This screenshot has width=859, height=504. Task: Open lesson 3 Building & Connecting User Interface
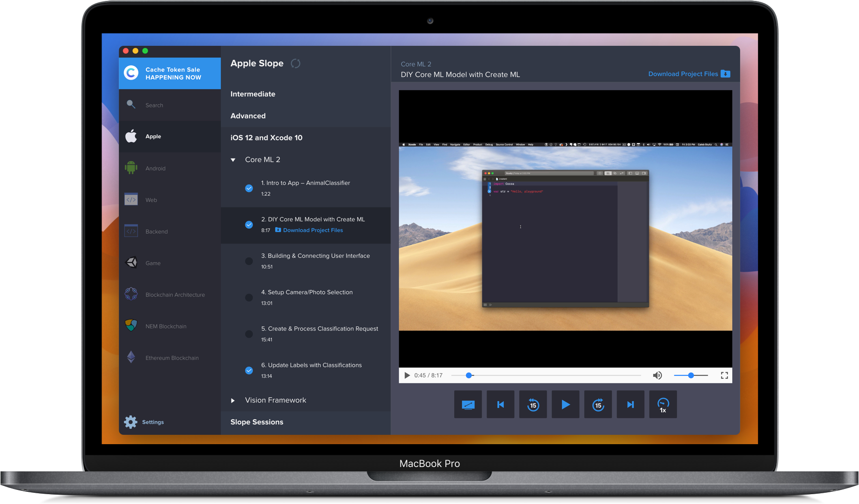[x=306, y=261]
